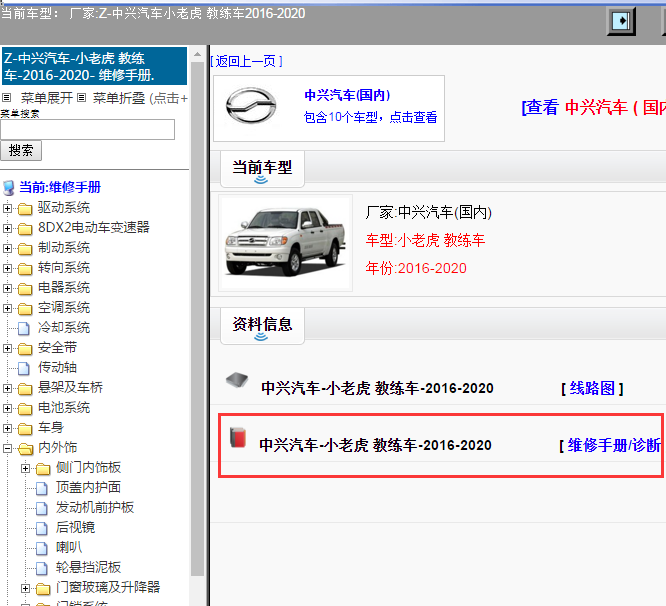Click the panel toggle arrow icon at top right
This screenshot has height=606, width=666.
[x=621, y=21]
